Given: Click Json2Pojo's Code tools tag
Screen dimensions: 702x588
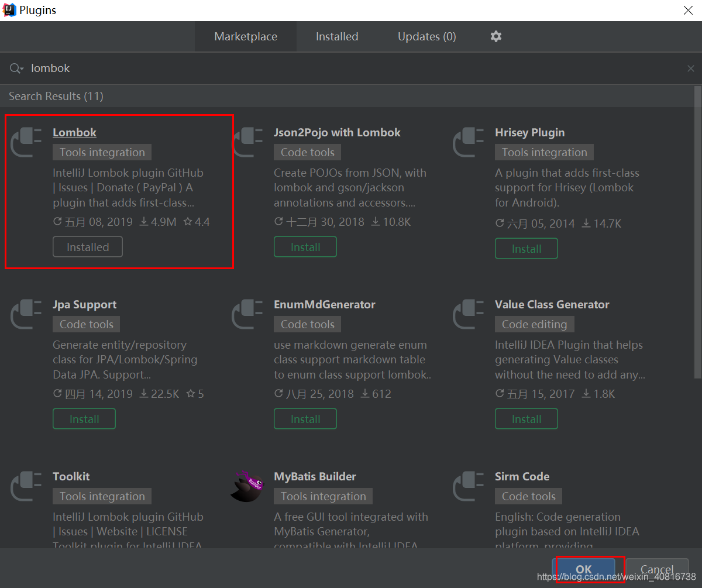Looking at the screenshot, I should 307,152.
